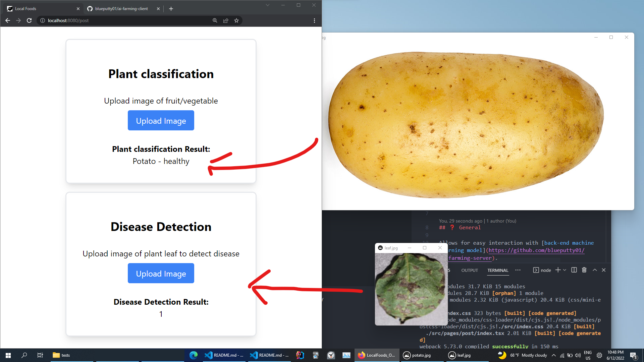
Task: Switch to blueputty01/ai-farming-client browser tab
Action: [x=121, y=9]
